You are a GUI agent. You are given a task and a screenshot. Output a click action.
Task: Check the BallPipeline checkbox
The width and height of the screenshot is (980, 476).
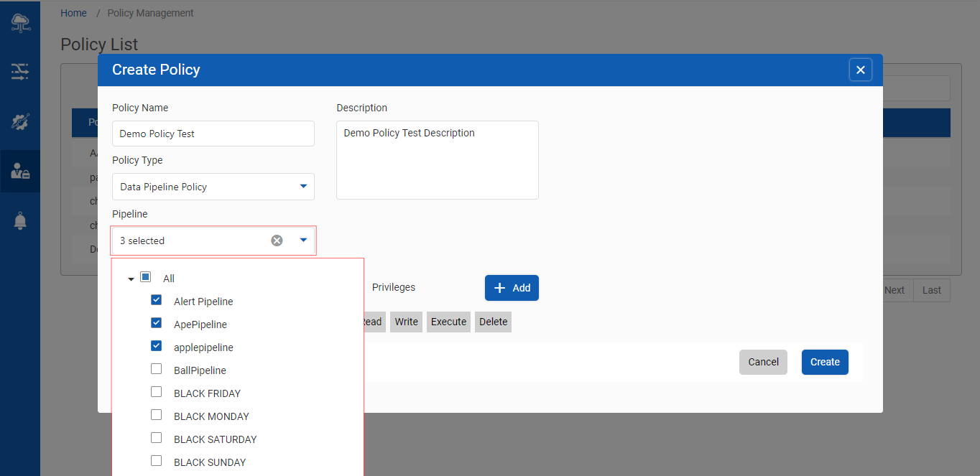(156, 369)
